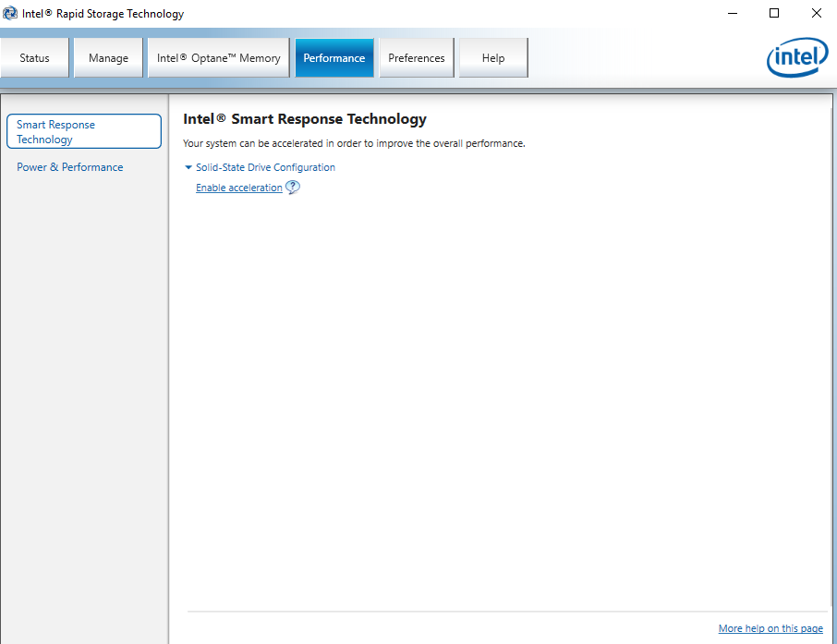This screenshot has height=644, width=837.
Task: Collapse the Solid-State Drive Configuration triangle
Action: point(188,167)
